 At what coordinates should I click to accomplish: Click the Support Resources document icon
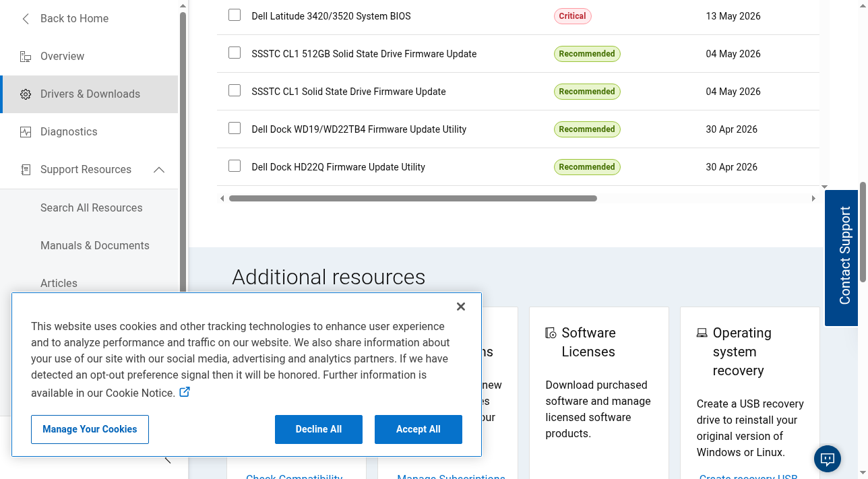click(x=26, y=170)
